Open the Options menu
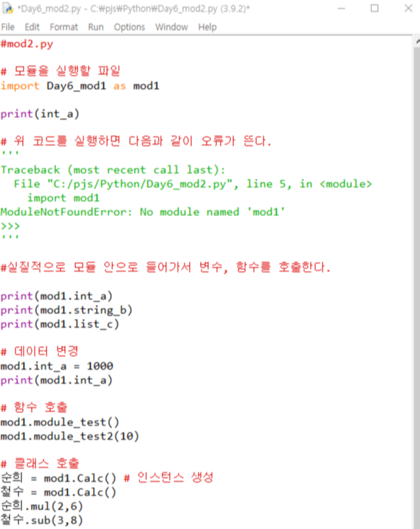Viewport: 420px width, 529px height. 129,27
